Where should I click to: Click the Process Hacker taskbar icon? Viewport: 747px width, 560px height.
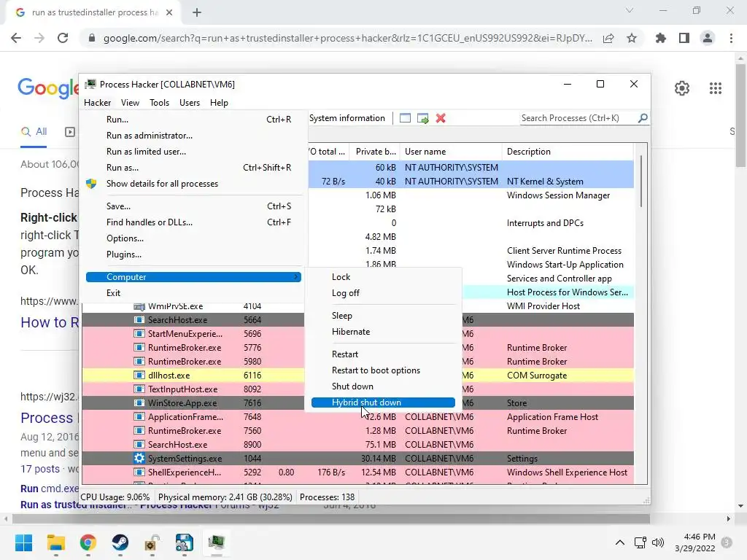point(216,542)
